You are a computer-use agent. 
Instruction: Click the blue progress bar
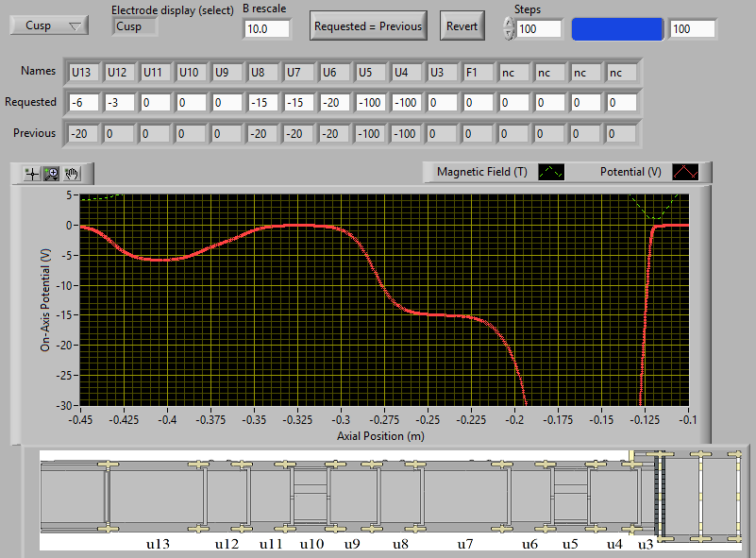click(x=617, y=29)
